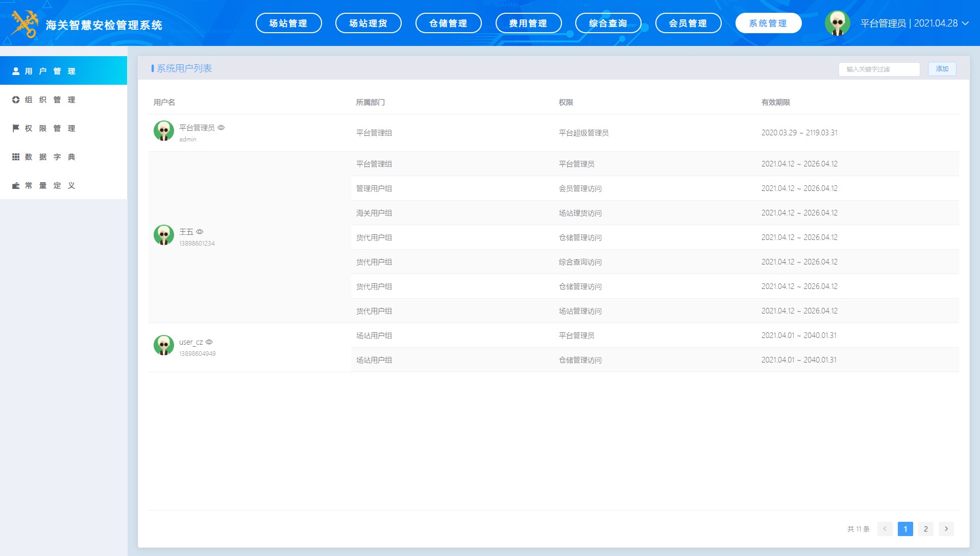Click the previous page chevron

[885, 529]
